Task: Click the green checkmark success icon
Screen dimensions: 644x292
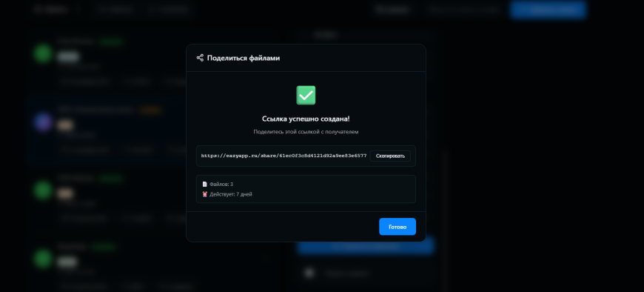Action: 306,95
